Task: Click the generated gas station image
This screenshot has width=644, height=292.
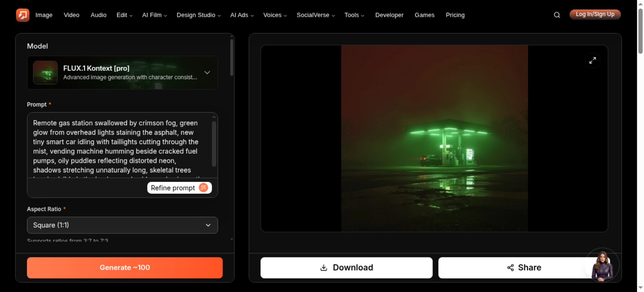Action: click(434, 138)
